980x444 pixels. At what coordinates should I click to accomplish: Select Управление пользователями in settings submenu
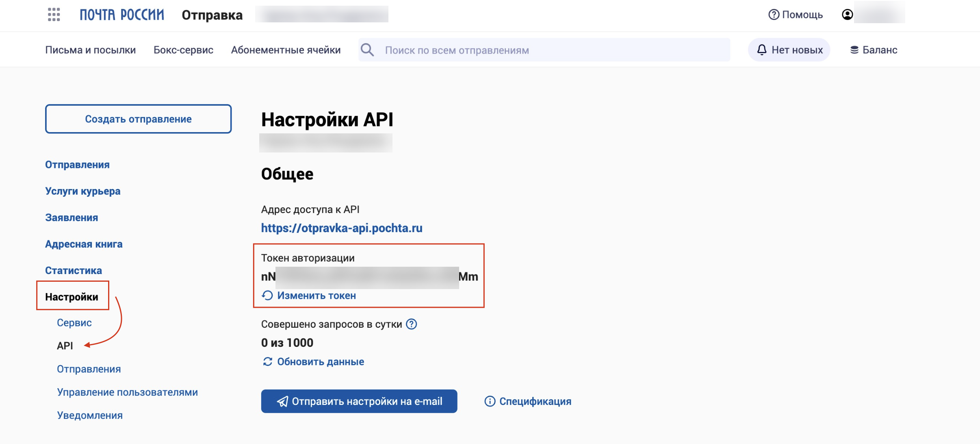(x=127, y=392)
